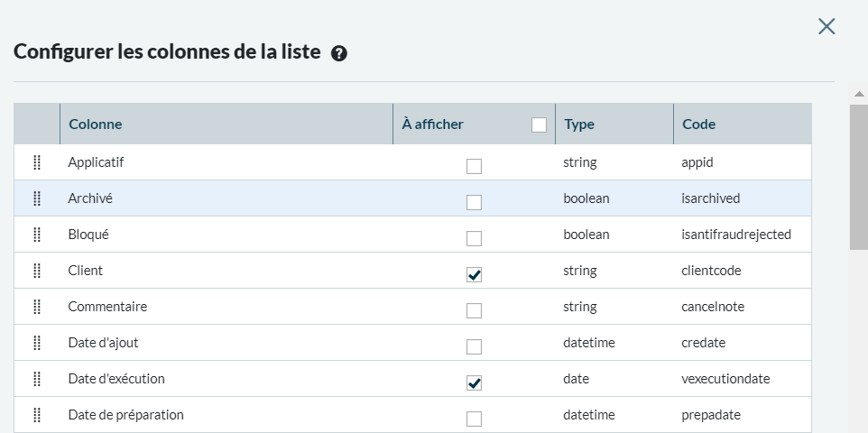
Task: Select the Commentaire row label
Action: click(x=107, y=307)
